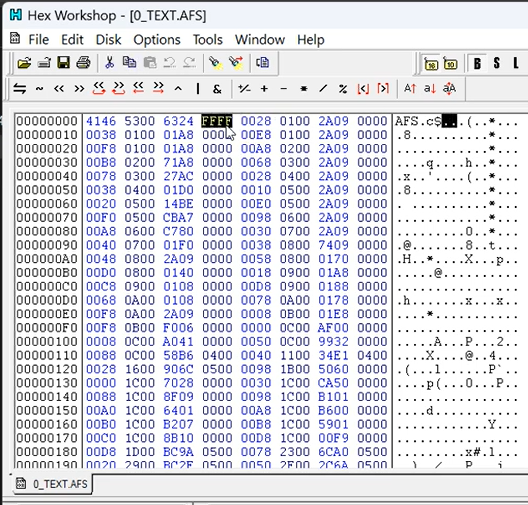Click the Change Sign plus/minus icon

244,89
